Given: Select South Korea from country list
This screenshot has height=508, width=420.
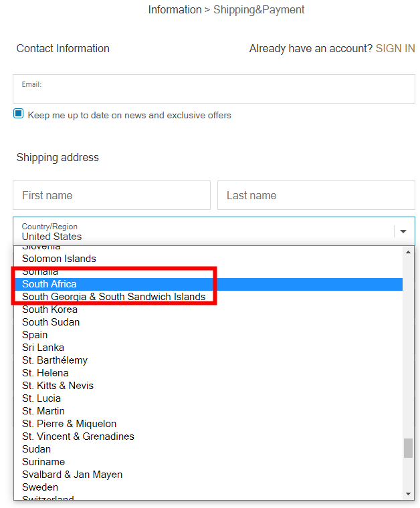Looking at the screenshot, I should tap(49, 309).
